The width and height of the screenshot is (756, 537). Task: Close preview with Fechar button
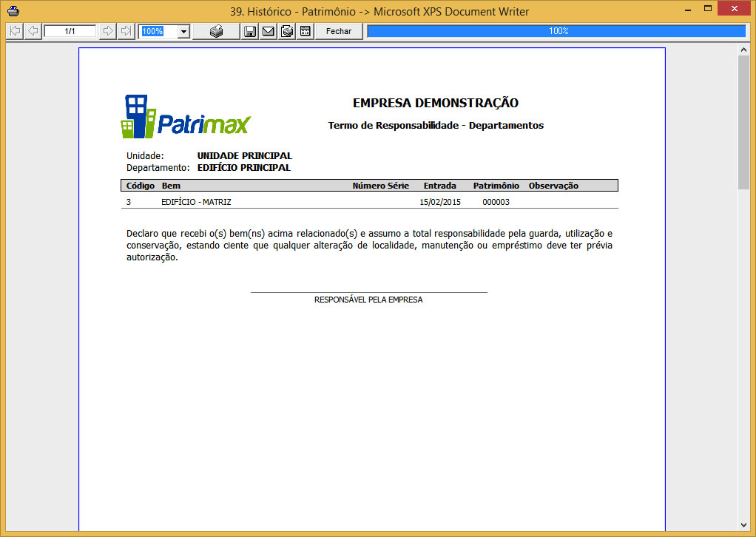click(339, 31)
